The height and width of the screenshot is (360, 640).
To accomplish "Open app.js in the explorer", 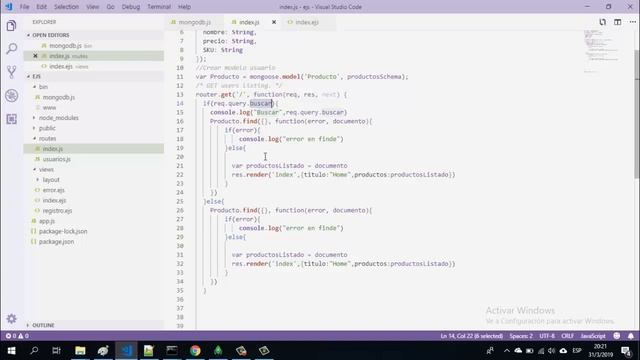I will coord(47,221).
